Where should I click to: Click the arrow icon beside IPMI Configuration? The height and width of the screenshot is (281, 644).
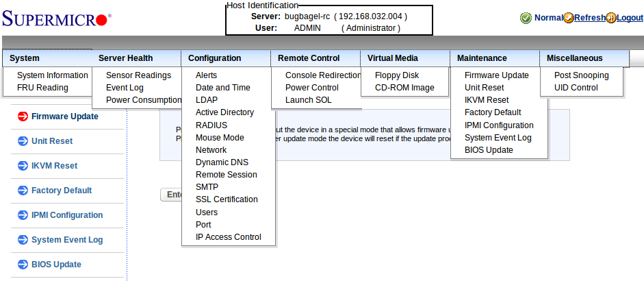(21, 215)
